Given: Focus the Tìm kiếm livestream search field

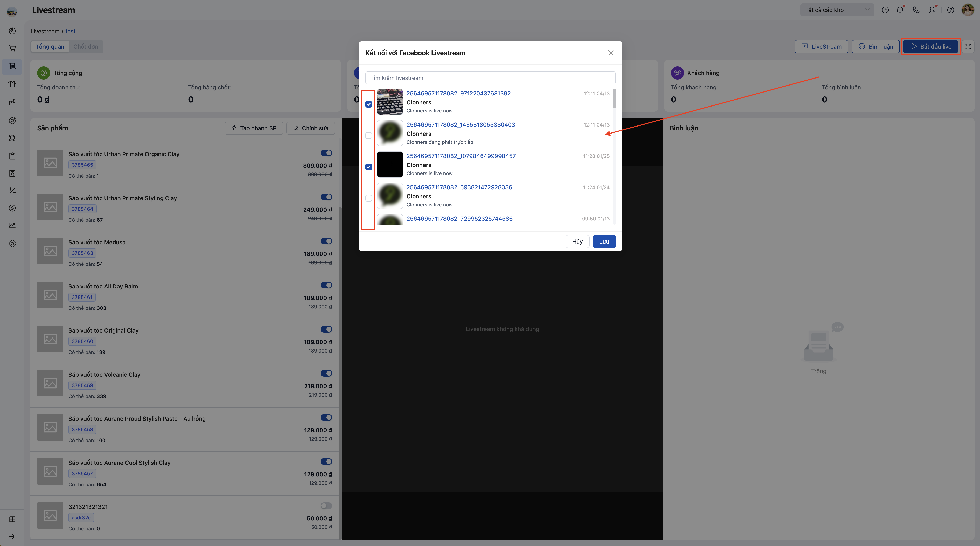Looking at the screenshot, I should 490,78.
